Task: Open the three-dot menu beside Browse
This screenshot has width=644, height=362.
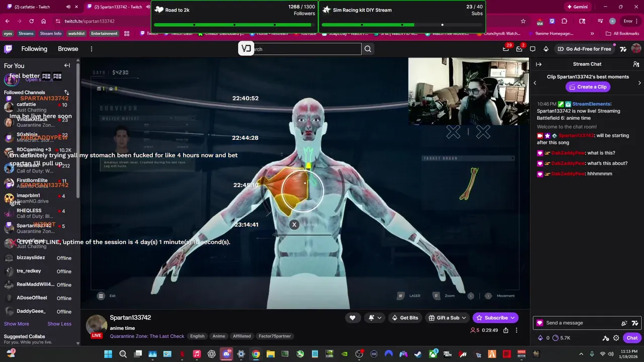Action: pos(92,49)
